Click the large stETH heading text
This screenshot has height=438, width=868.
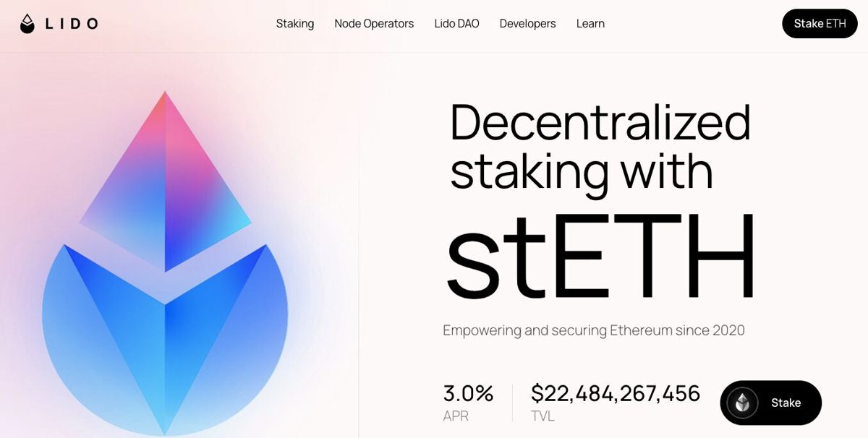click(x=600, y=258)
